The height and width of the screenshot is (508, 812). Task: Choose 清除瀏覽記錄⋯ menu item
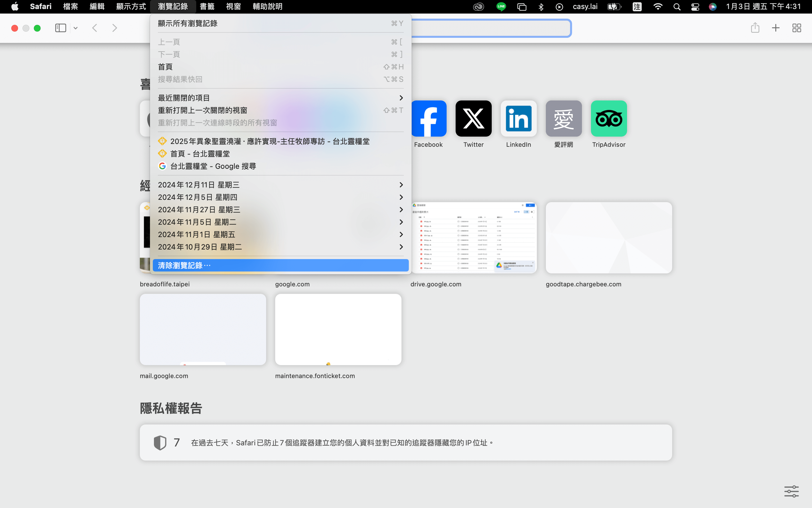281,265
